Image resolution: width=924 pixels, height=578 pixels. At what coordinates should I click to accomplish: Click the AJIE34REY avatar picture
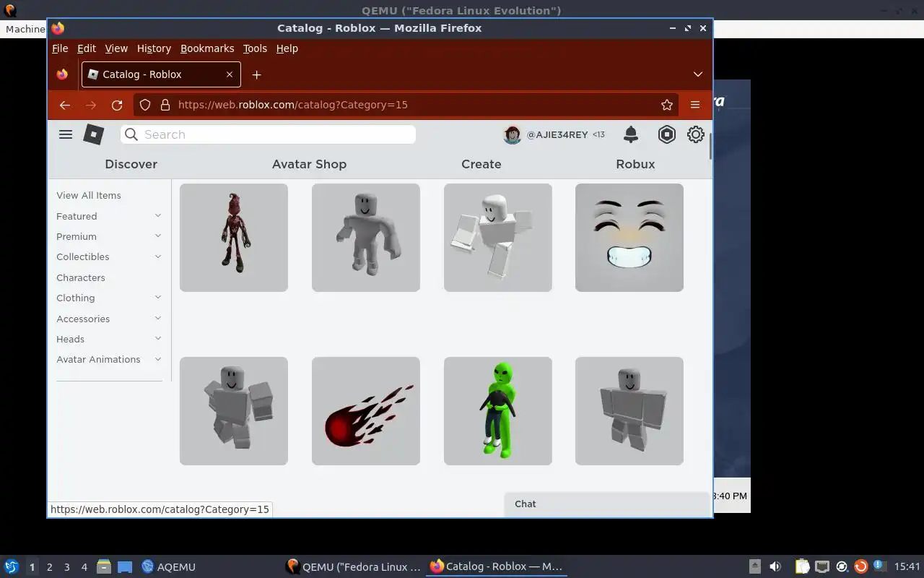[513, 134]
